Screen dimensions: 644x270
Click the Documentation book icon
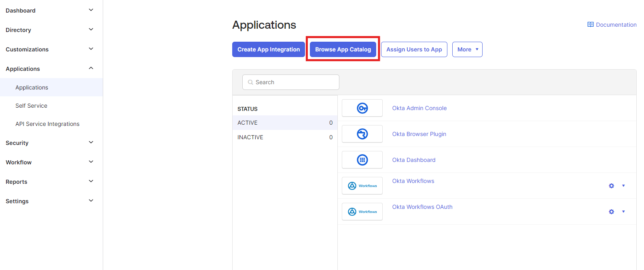pyautogui.click(x=591, y=25)
